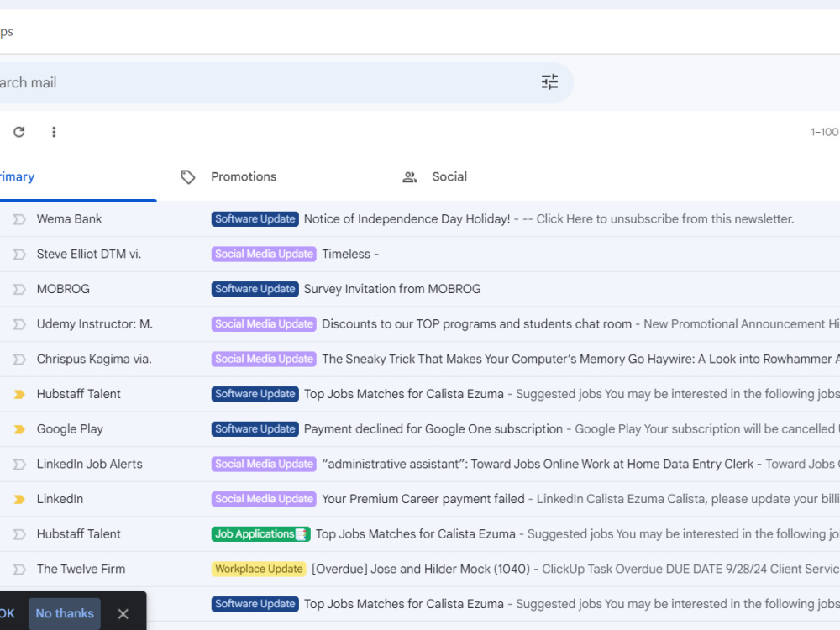
Task: Click OK in the notification popup
Action: [x=7, y=613]
